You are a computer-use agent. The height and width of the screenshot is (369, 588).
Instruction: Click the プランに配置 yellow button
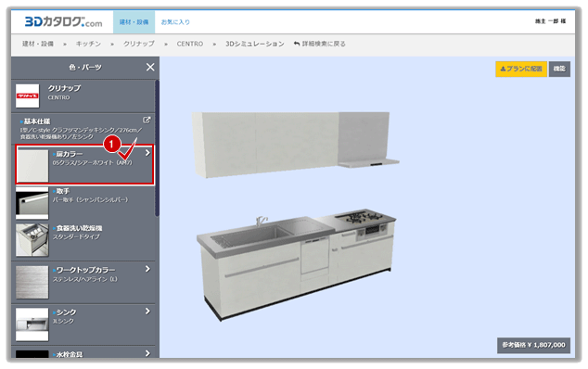tap(521, 69)
